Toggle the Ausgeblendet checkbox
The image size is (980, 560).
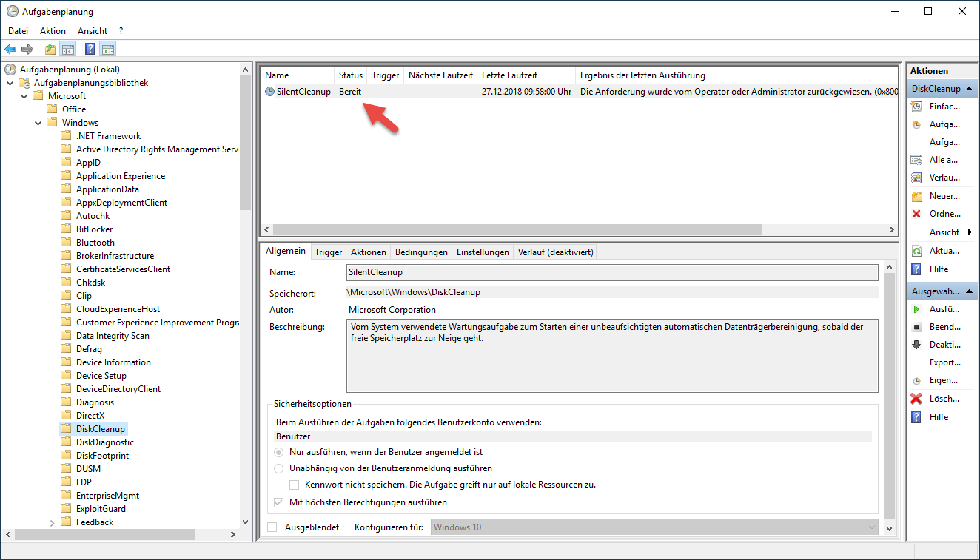pos(272,527)
